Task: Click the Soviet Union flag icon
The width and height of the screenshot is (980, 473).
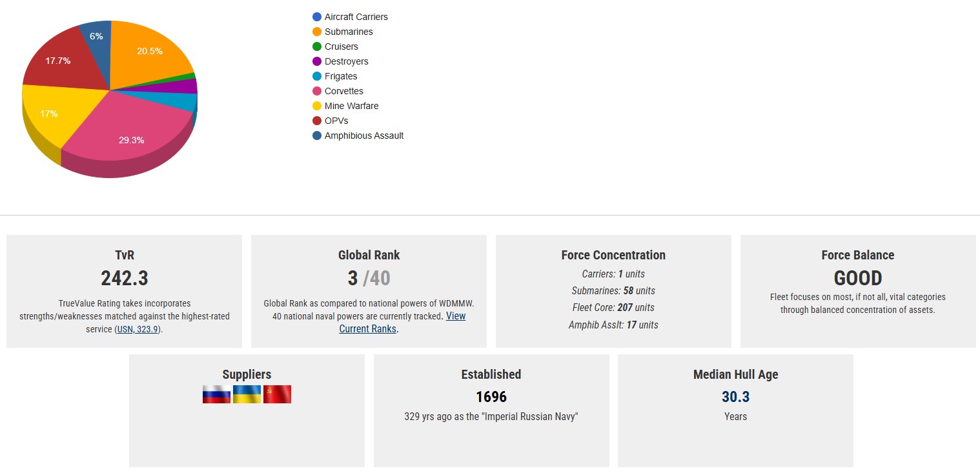Action: coord(277,394)
